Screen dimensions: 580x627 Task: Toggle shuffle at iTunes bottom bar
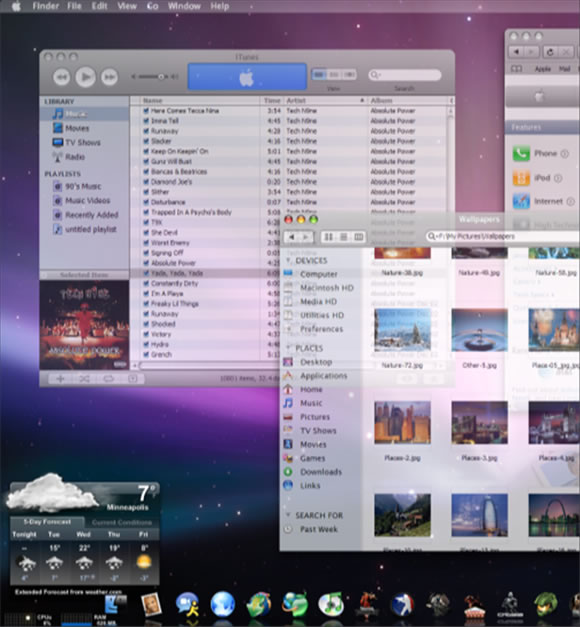tap(84, 379)
